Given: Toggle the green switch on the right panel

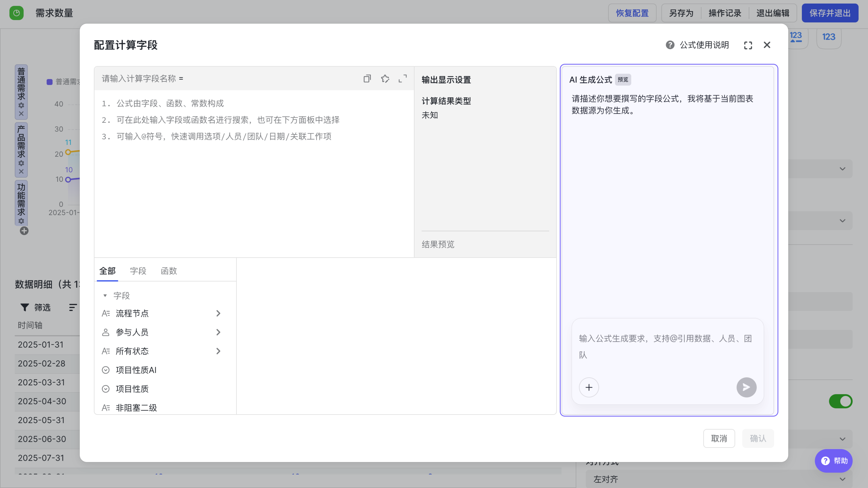Looking at the screenshot, I should coord(840,401).
